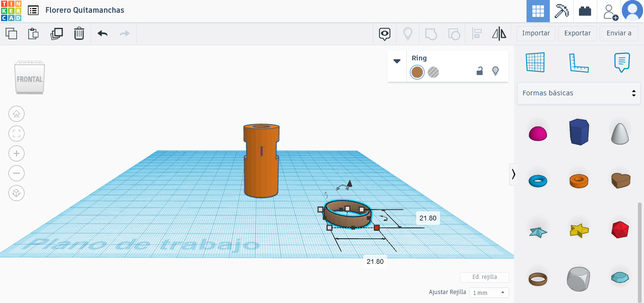Pick the brown heart shape
Viewport: 644px width, 303px height.
coord(620,180)
